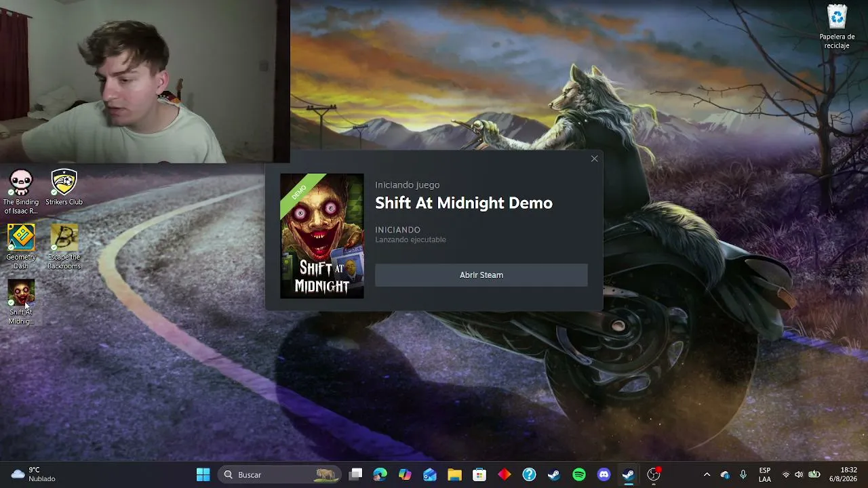Select the Strikers Club desktop shortcut
Screen dimensions: 868x488
pos(64,188)
